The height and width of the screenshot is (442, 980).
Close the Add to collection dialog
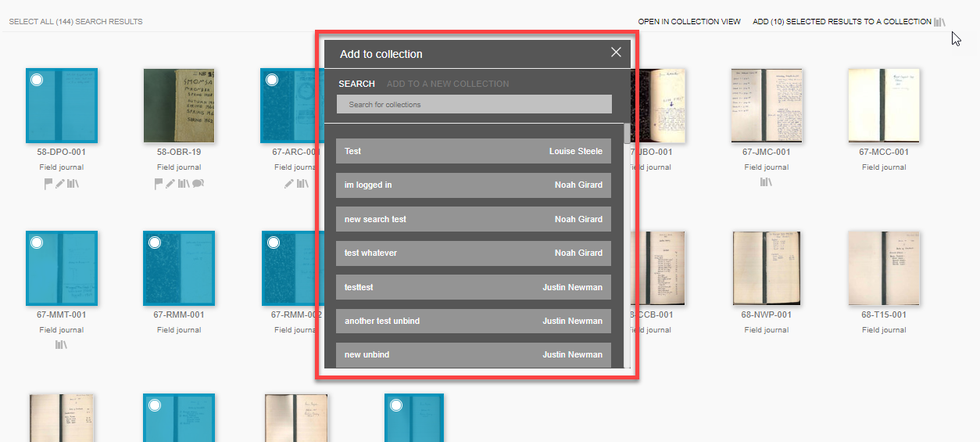tap(616, 52)
